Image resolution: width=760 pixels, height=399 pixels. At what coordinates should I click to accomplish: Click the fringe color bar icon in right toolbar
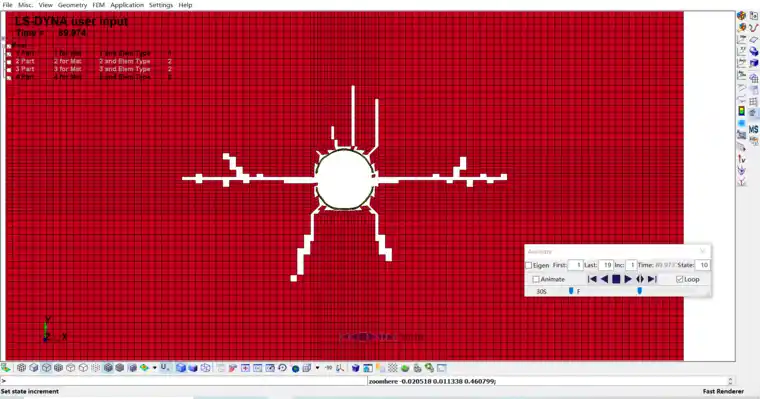[x=742, y=111]
